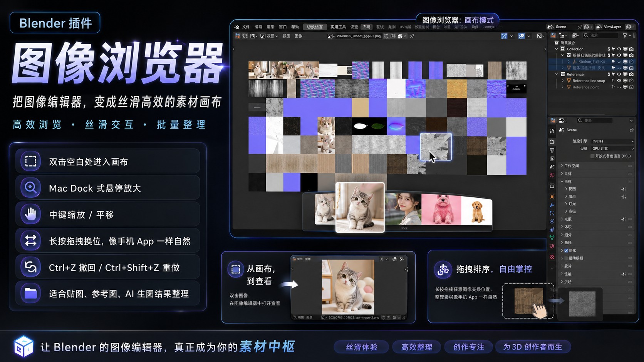Image resolution: width=644 pixels, height=362 pixels.
Task: Enable the 开放式着色语言 (OSL) checkbox
Action: tap(592, 156)
